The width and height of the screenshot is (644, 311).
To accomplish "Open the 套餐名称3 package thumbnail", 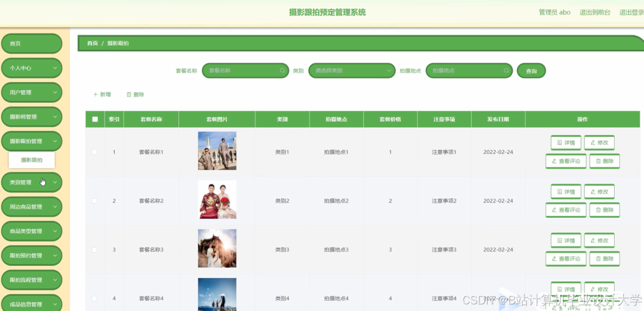I will point(217,248).
